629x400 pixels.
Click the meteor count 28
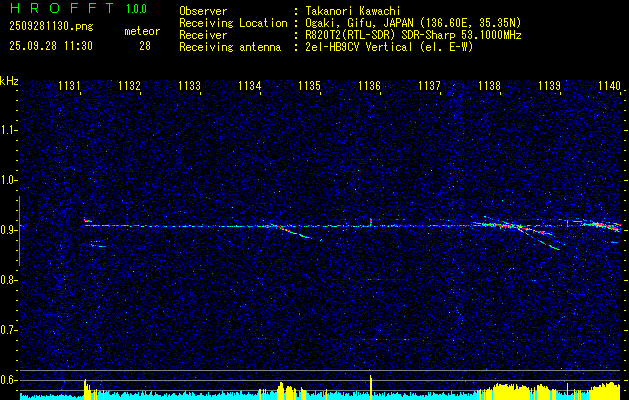[145, 46]
